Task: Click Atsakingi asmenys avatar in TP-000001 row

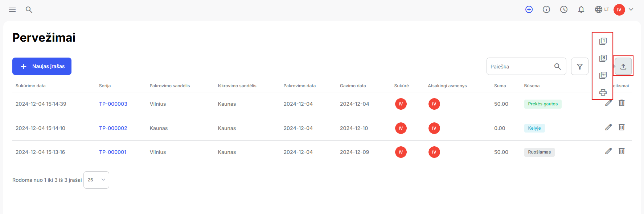Action: [434, 152]
